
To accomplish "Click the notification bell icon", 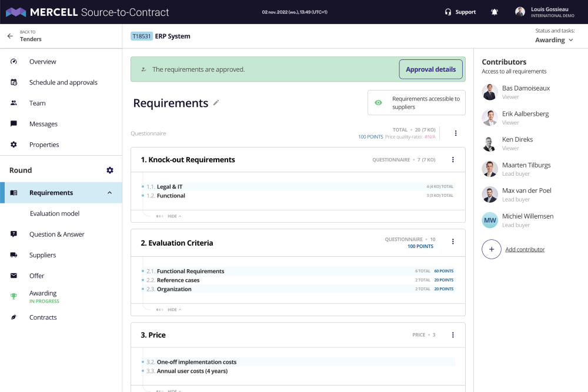I will [495, 12].
